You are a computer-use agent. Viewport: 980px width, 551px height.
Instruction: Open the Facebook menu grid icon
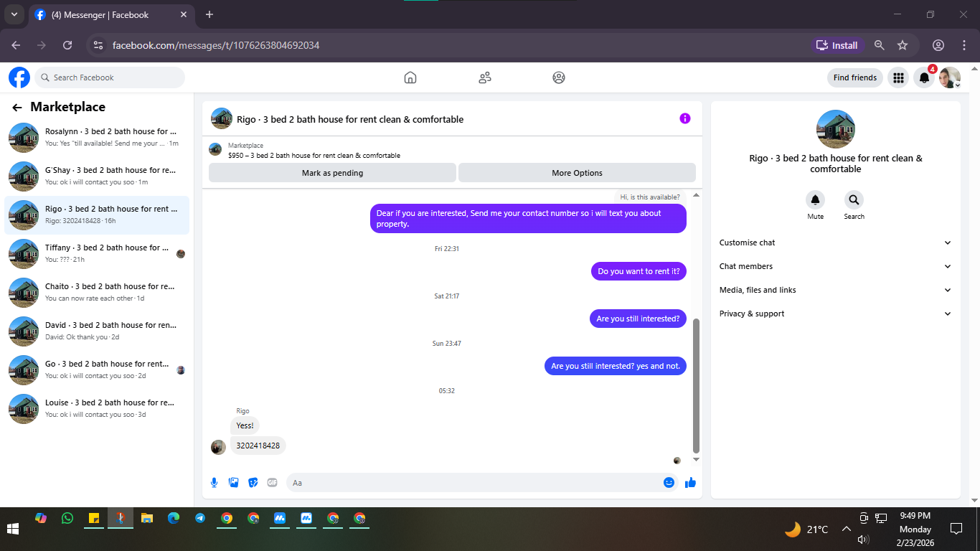pos(898,77)
